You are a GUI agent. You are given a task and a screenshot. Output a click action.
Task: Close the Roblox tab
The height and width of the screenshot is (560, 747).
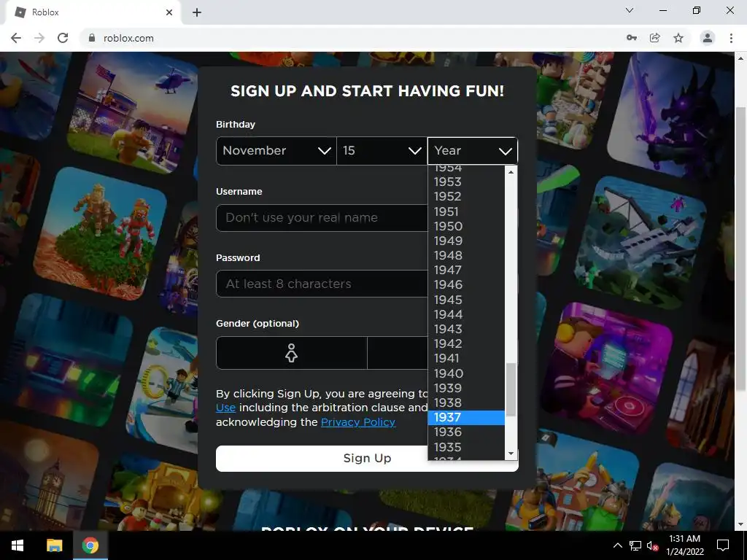pyautogui.click(x=169, y=12)
